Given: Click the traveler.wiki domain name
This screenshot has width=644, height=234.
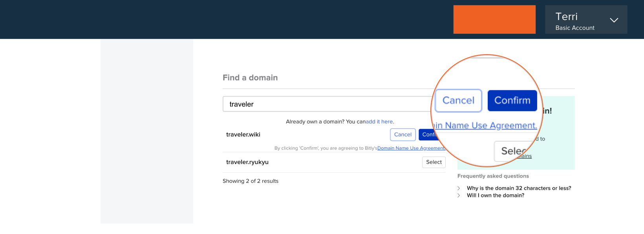Looking at the screenshot, I should (243, 135).
